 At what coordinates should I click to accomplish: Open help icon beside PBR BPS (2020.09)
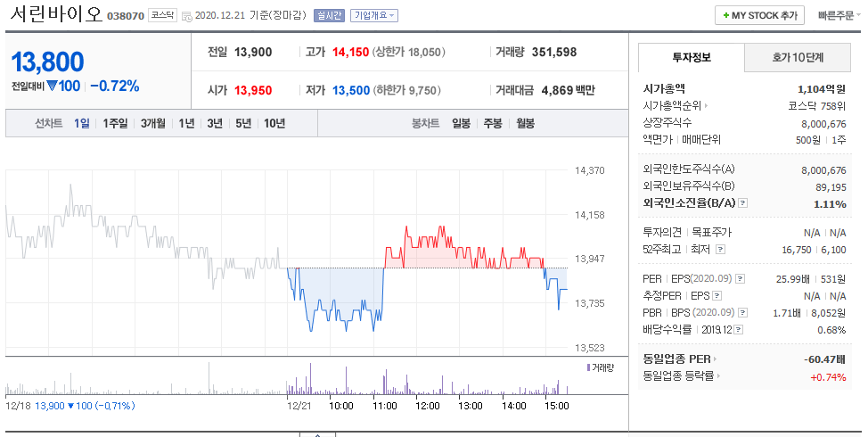(743, 313)
